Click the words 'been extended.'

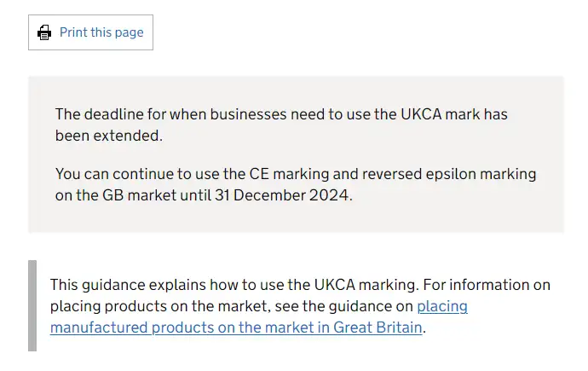108,135
